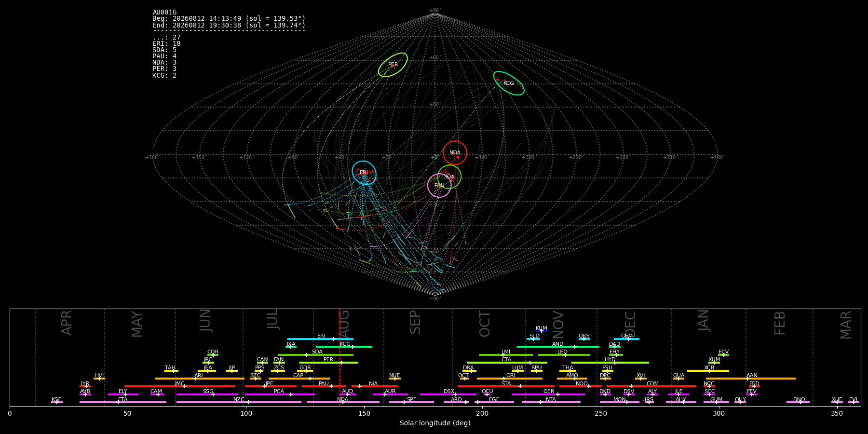Click the PER radiant ellipse on sky map

click(393, 65)
